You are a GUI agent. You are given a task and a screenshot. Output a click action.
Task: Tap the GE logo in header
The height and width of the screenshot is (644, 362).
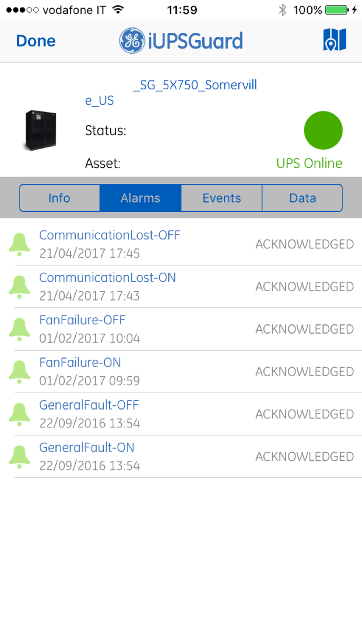tap(132, 41)
